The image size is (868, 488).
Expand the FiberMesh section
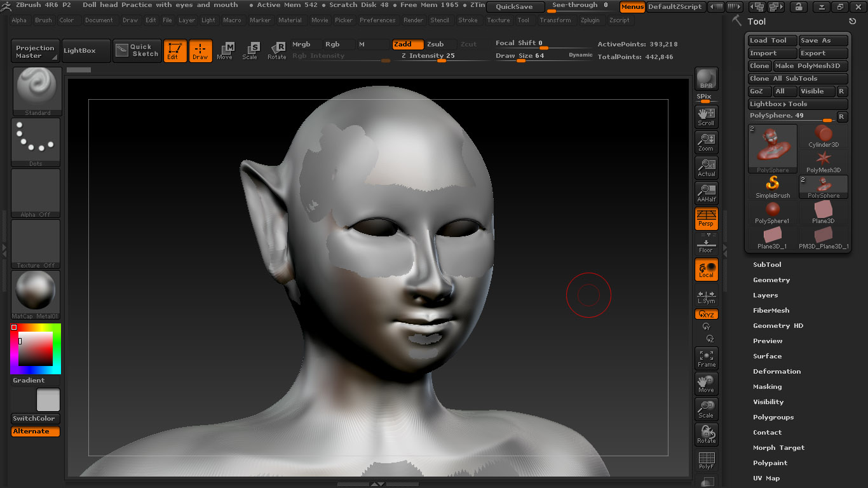[x=771, y=311]
